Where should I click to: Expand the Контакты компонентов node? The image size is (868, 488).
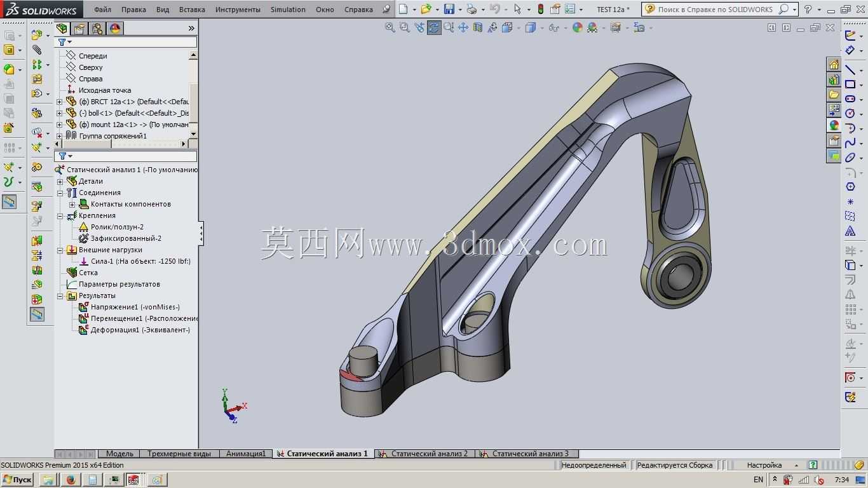point(72,204)
